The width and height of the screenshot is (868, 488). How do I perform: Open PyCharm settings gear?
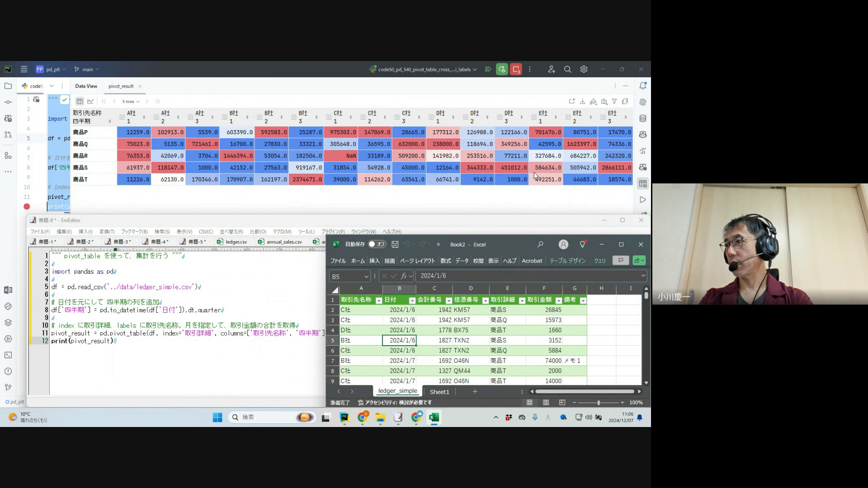[x=584, y=70]
